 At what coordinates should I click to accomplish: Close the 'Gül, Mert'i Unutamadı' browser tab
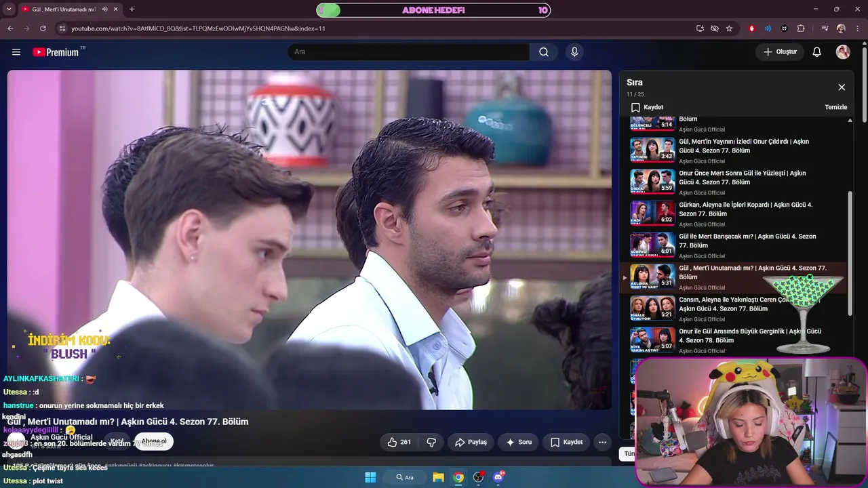(x=116, y=9)
